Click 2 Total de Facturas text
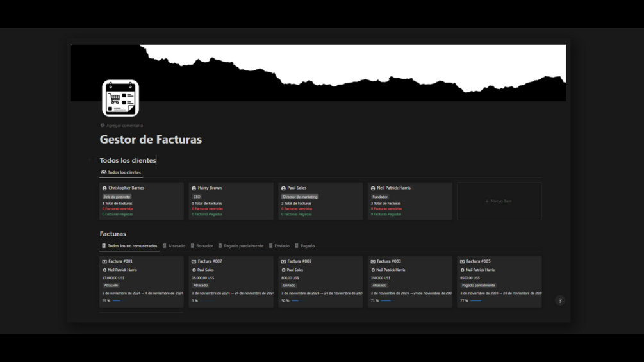 pos(297,204)
